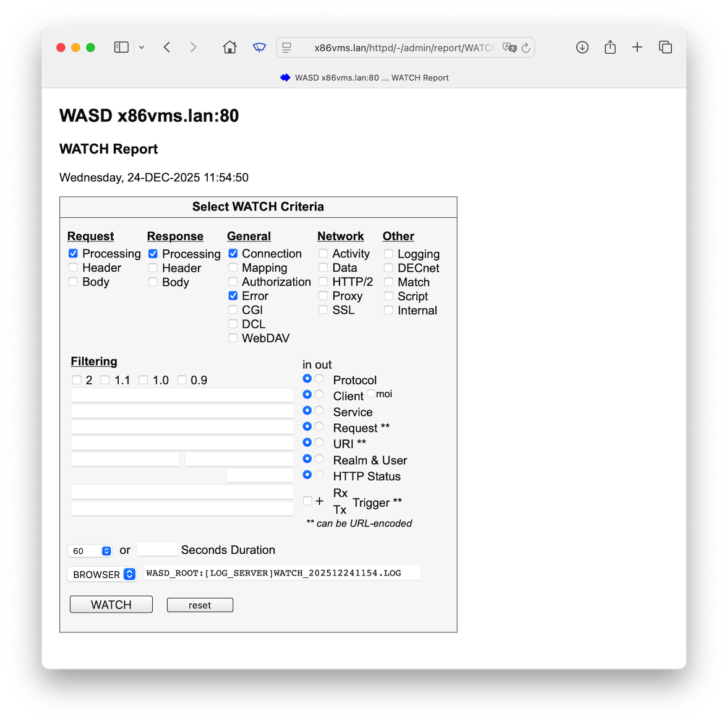Open a new tab with plus icon
Viewport: 728px width, 724px height.
point(637,48)
